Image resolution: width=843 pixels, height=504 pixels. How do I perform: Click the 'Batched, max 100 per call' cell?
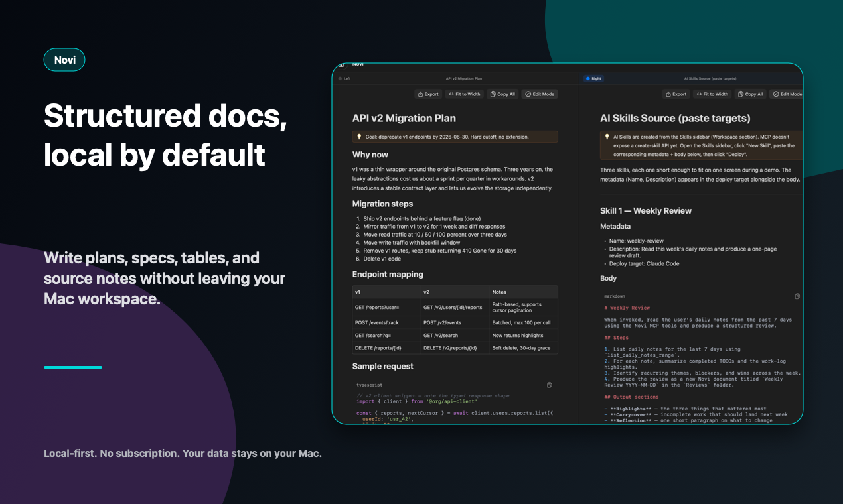[x=524, y=322]
